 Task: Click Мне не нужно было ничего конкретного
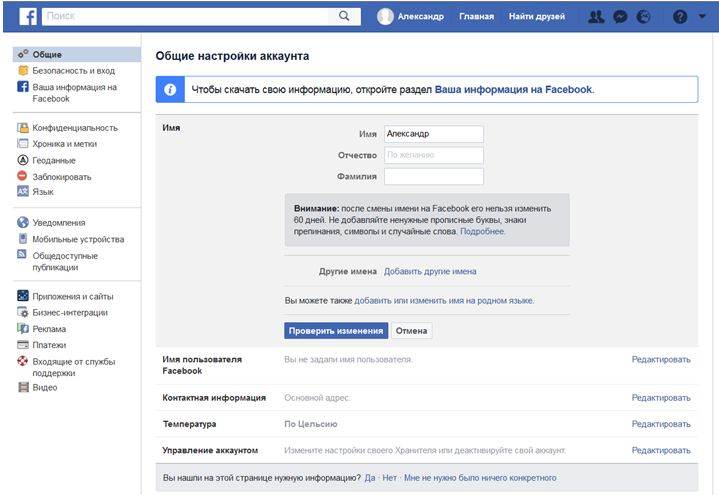(x=480, y=478)
